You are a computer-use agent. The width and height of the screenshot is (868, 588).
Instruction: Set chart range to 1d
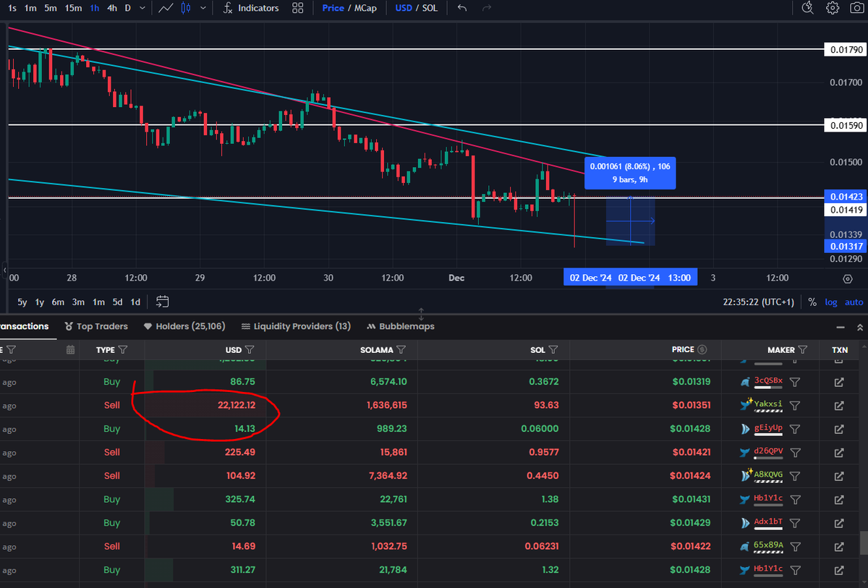tap(135, 302)
